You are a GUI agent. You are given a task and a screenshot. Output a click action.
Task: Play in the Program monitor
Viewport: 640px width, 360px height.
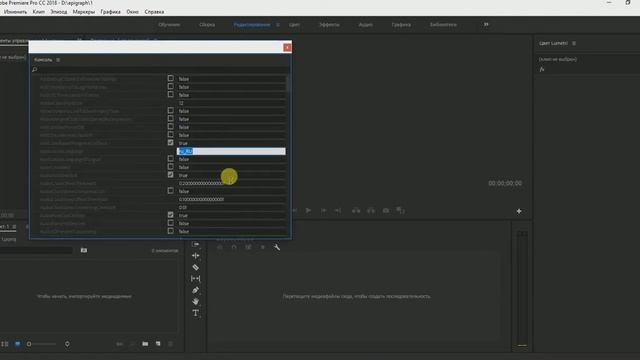point(308,210)
